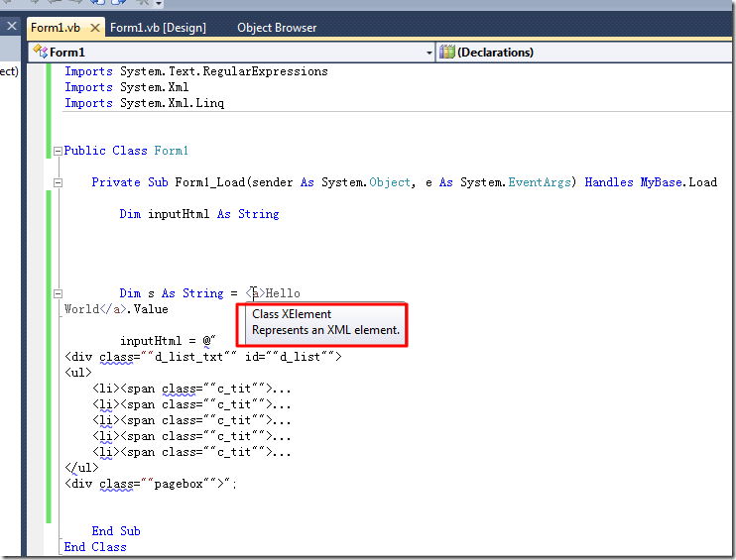The height and width of the screenshot is (560, 736).
Task: Click the World</a>.Value code line
Action: click(x=116, y=309)
